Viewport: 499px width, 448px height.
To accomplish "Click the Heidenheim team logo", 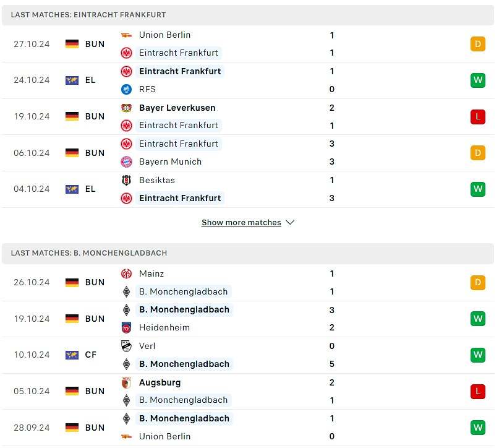I will (x=126, y=327).
